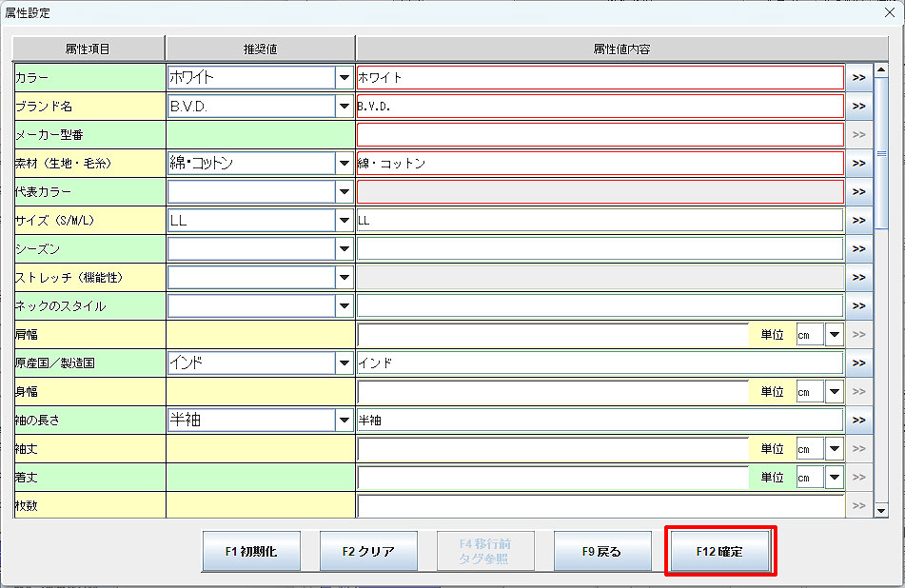Open the 肩幅 unit cm dropdown
Screen dimensions: 905x588
tap(835, 335)
